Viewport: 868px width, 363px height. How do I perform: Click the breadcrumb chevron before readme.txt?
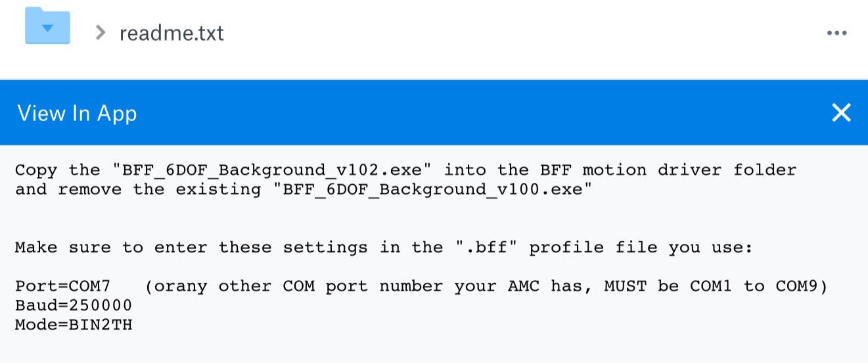click(x=101, y=32)
